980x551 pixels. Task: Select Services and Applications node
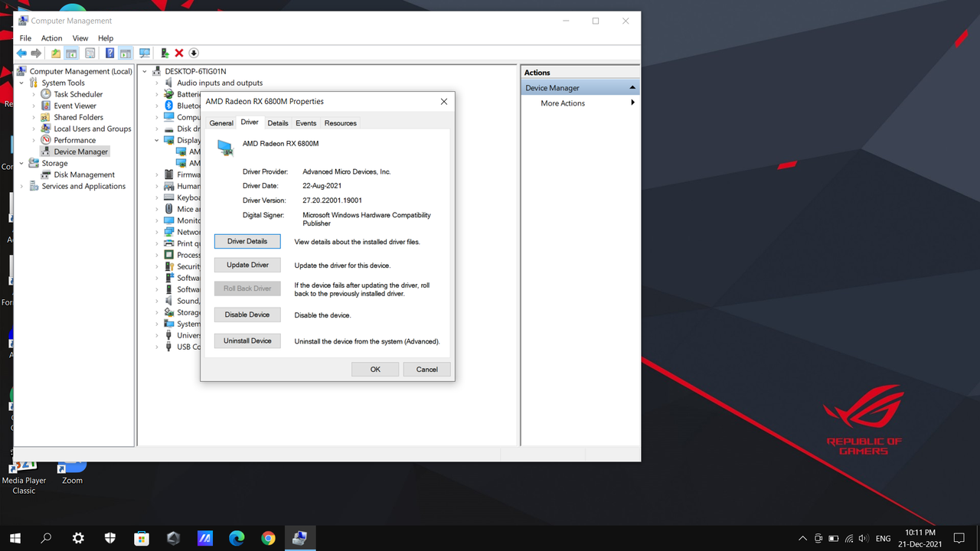83,186
